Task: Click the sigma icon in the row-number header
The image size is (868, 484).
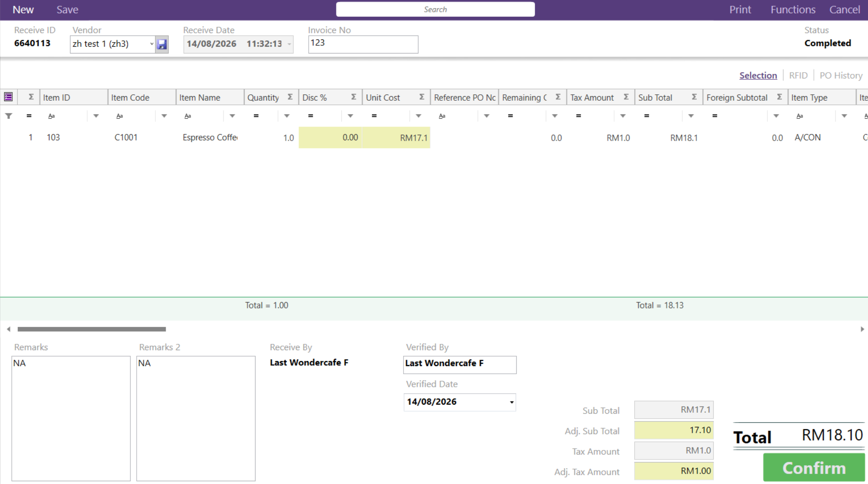Action: tap(31, 97)
